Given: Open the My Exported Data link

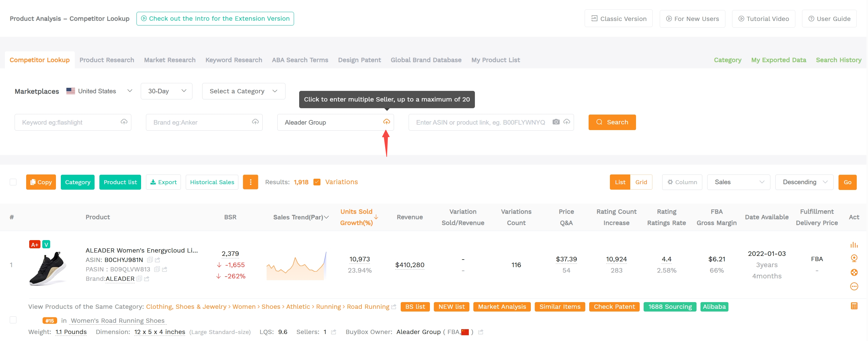Looking at the screenshot, I should click(x=778, y=60).
